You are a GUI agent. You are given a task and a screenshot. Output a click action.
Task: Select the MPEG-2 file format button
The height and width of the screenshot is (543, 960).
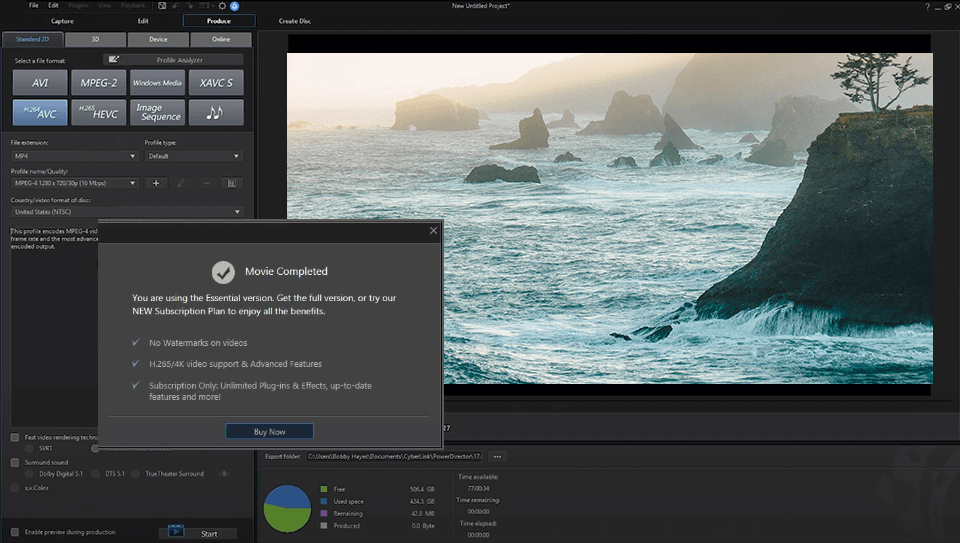point(99,83)
